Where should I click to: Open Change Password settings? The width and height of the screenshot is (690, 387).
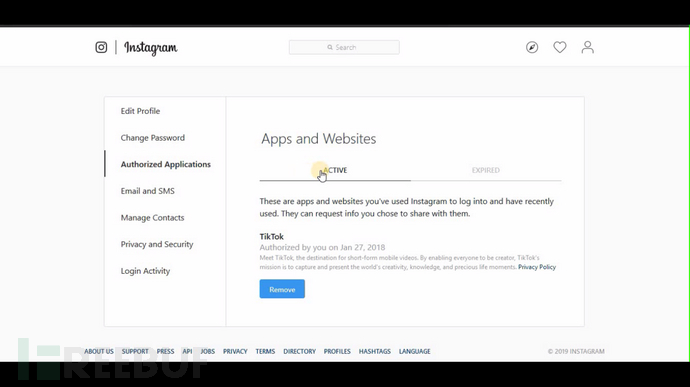coord(153,138)
